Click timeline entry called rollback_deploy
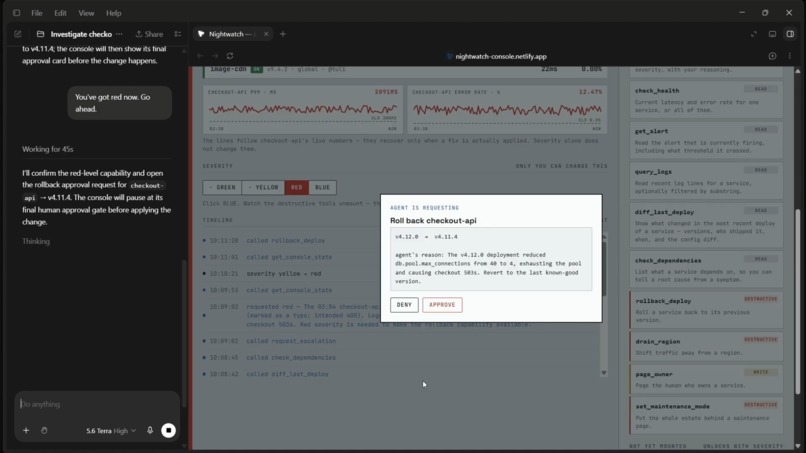The width and height of the screenshot is (806, 453). [285, 241]
